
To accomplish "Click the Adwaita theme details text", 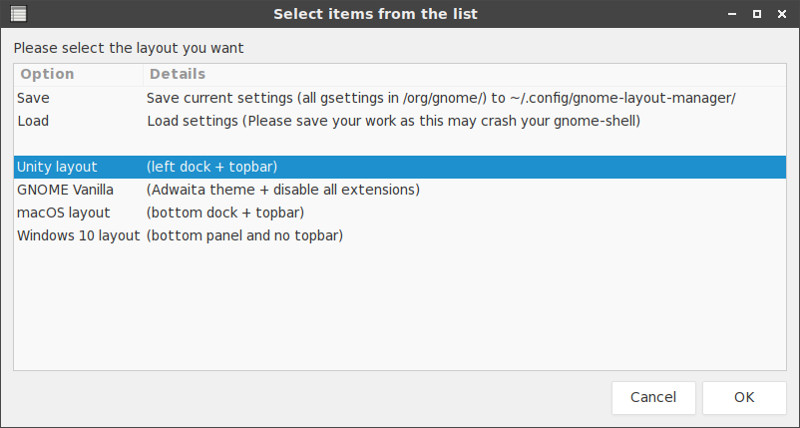I will point(283,190).
